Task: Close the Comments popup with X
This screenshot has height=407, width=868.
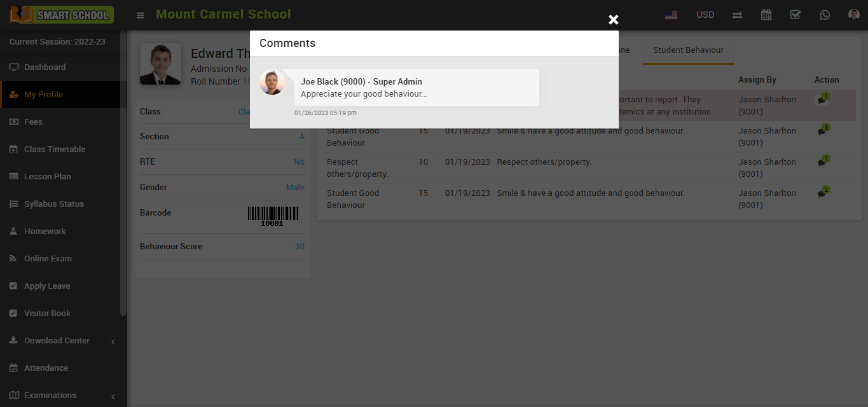Action: tap(613, 20)
